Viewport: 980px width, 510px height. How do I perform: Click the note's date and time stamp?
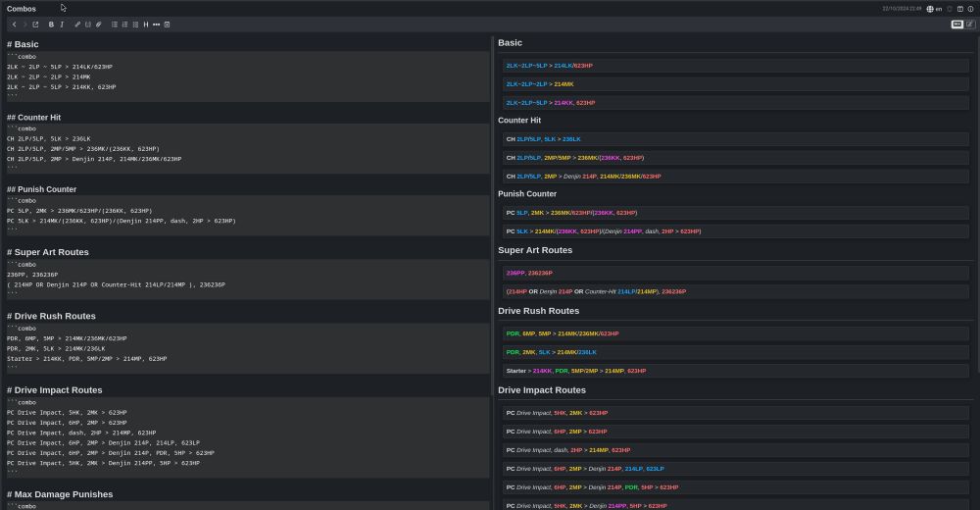902,9
